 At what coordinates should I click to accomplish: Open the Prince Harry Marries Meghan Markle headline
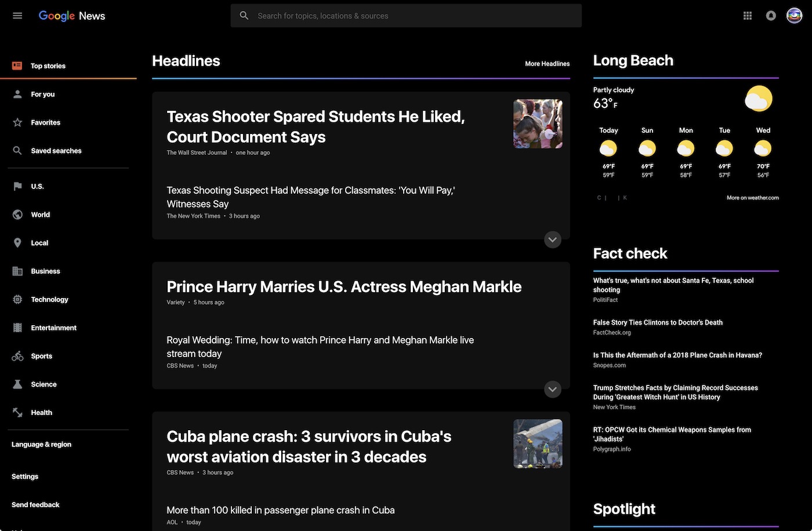coord(344,286)
